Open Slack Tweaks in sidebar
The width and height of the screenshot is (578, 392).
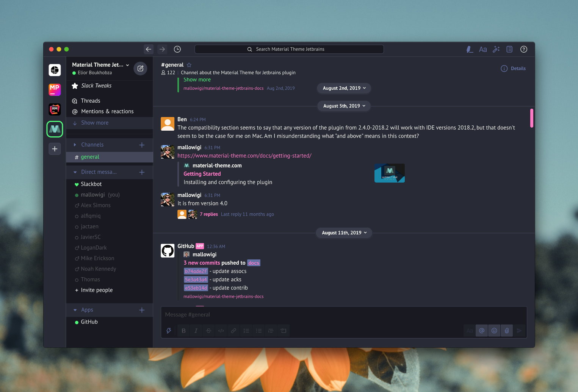(110, 86)
